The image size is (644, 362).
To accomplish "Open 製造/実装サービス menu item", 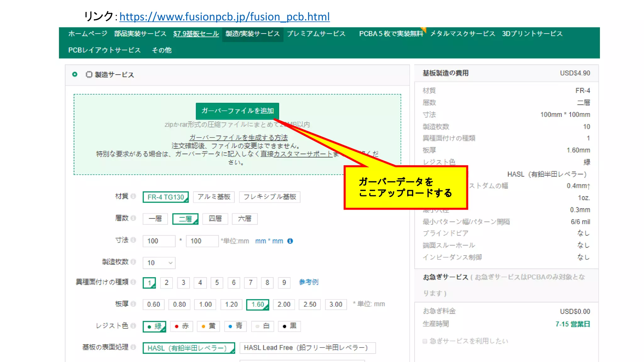I will (x=253, y=34).
